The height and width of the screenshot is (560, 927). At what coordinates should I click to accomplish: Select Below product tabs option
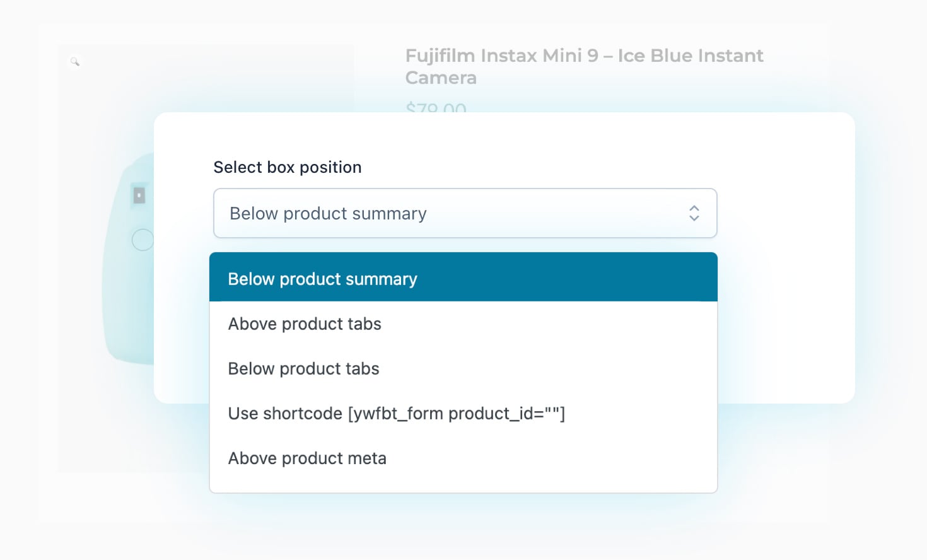pos(303,368)
